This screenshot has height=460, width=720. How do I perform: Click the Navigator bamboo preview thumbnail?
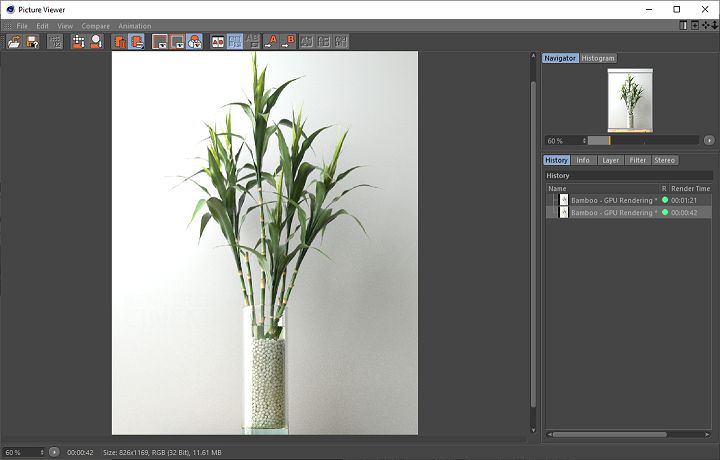pyautogui.click(x=630, y=99)
